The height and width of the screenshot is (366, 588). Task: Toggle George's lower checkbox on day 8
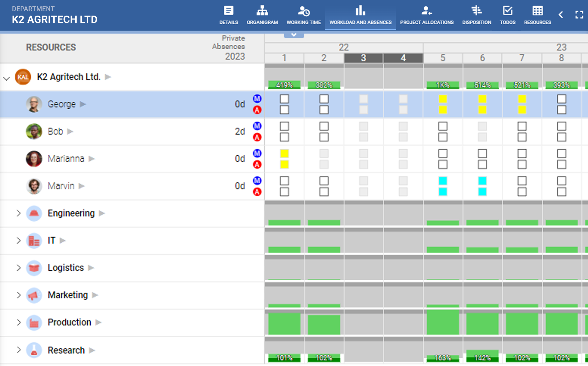[562, 110]
